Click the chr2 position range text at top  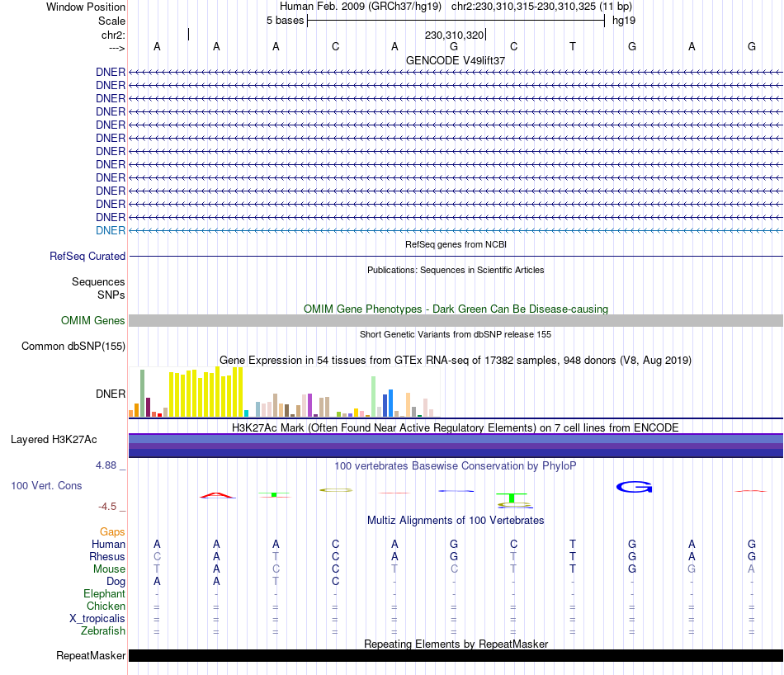tap(541, 7)
